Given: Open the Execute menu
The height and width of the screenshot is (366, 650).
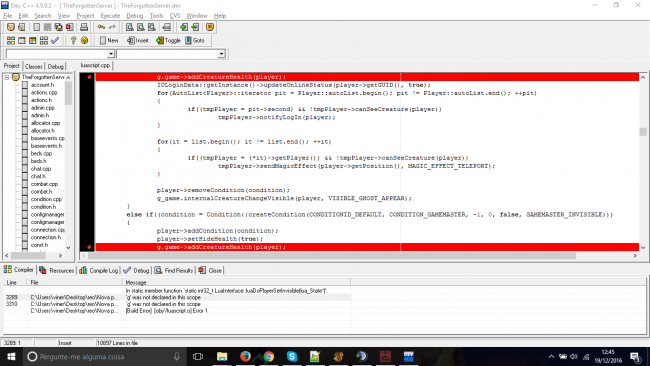Looking at the screenshot, I should [110, 16].
